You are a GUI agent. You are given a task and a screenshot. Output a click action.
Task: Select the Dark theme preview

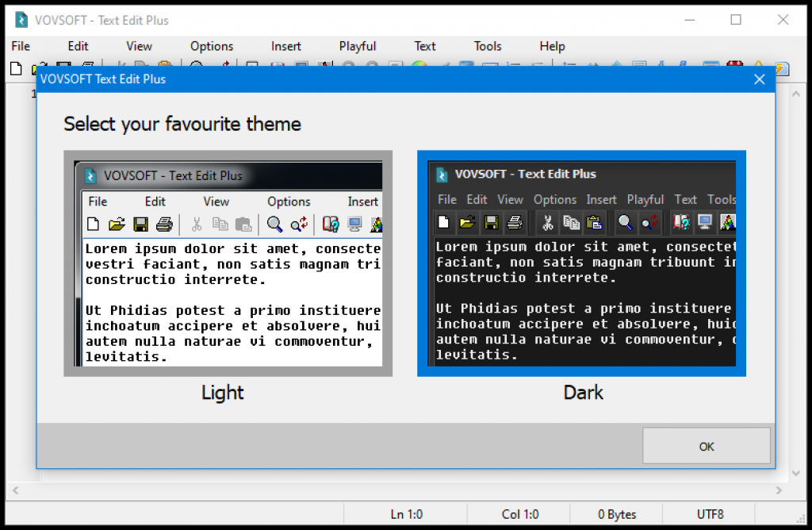tap(581, 263)
